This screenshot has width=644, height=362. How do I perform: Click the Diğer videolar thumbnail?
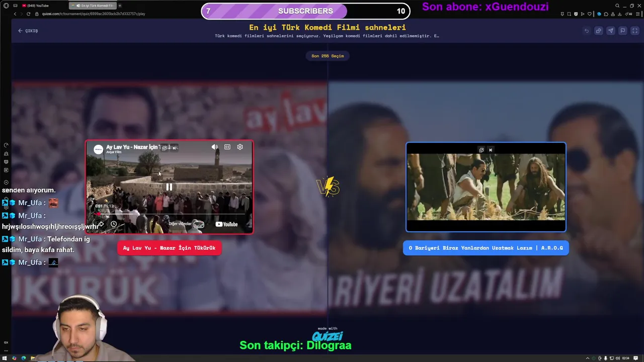(x=199, y=224)
